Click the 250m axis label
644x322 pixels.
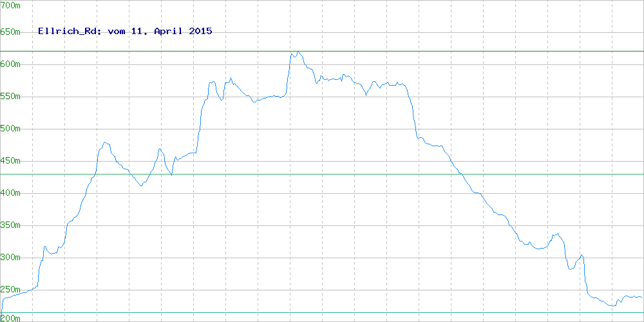pyautogui.click(x=11, y=290)
